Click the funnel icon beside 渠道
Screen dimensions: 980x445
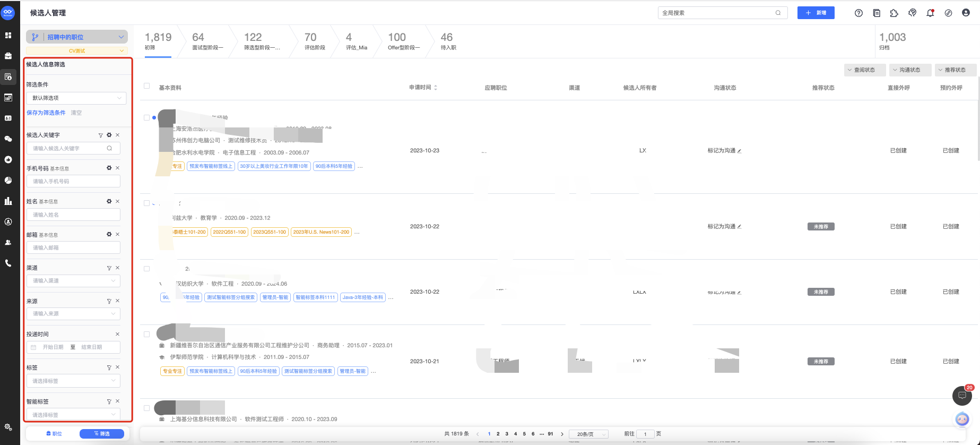click(109, 268)
